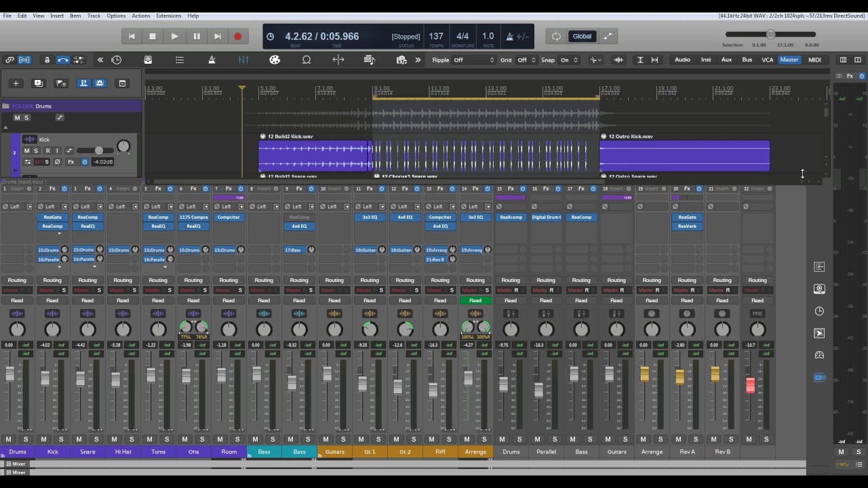Select the VCA track filter tab
The image size is (868, 488).
tap(767, 60)
